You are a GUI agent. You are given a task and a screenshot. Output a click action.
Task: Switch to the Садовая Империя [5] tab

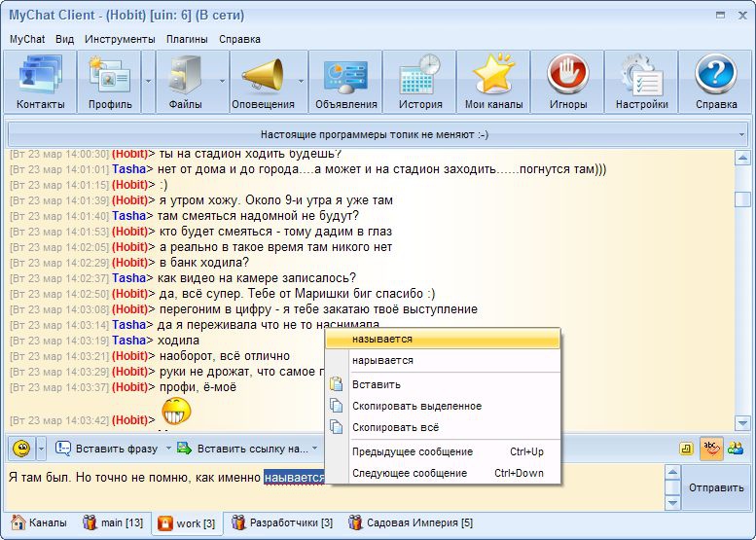tap(411, 522)
